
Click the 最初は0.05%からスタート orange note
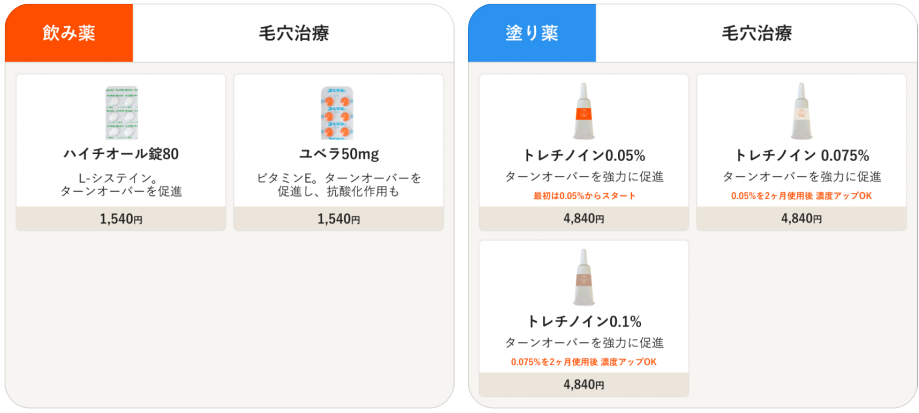click(584, 196)
